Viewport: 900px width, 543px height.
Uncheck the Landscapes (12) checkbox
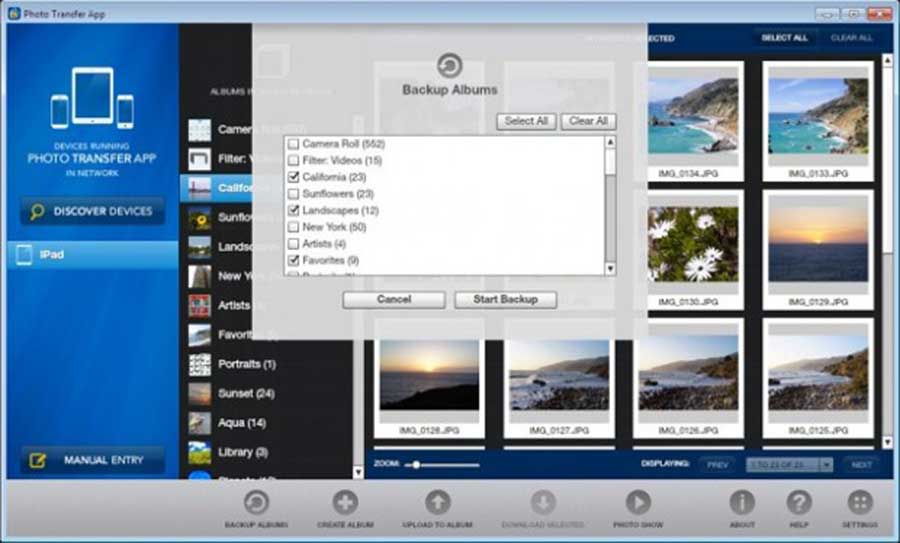[293, 211]
